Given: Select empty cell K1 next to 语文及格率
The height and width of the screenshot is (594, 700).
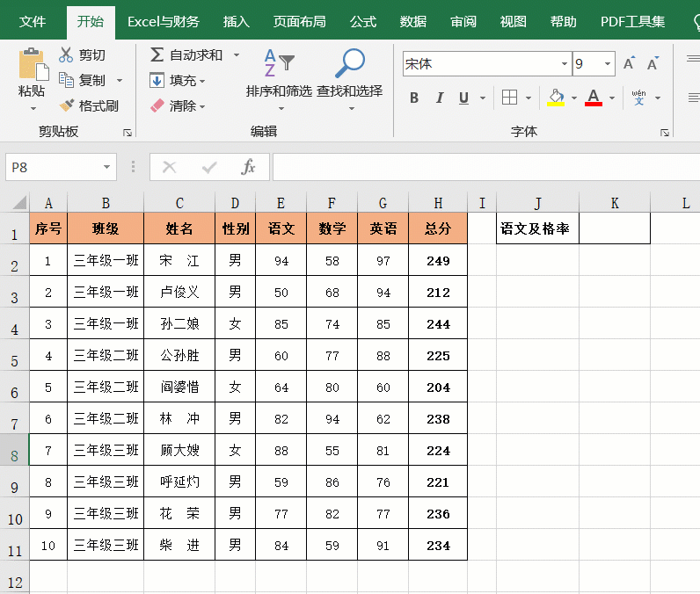Looking at the screenshot, I should pyautogui.click(x=615, y=229).
